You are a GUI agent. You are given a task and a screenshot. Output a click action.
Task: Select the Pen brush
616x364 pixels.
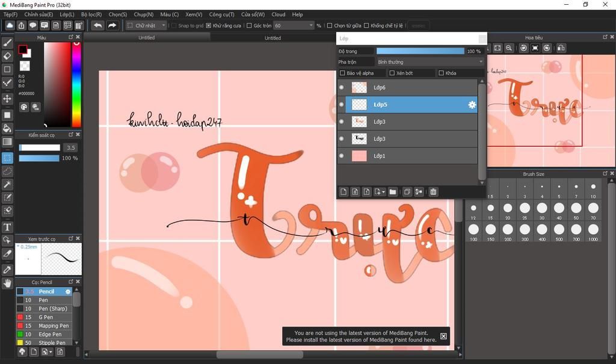44,300
